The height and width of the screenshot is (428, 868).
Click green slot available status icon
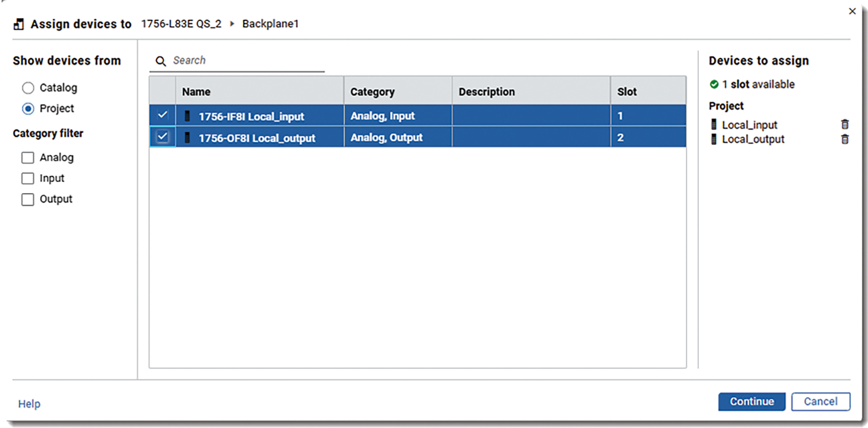pos(714,84)
